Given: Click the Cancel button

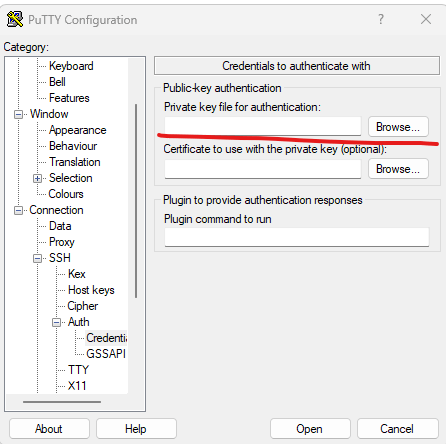Looking at the screenshot, I should (x=397, y=429).
